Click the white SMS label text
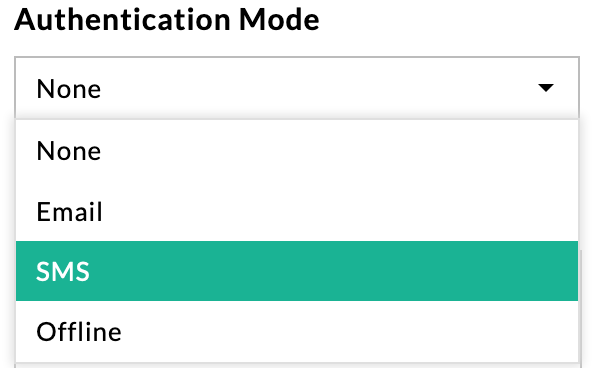Viewport: 594px width, 368px height. coord(63,271)
